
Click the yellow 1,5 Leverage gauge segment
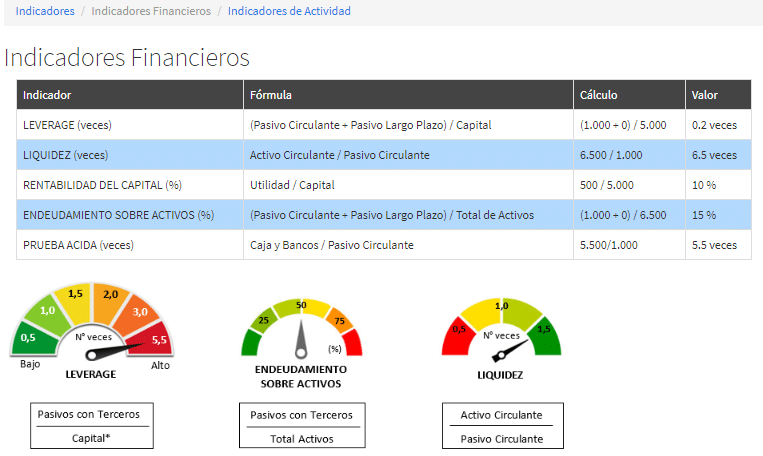[75, 294]
